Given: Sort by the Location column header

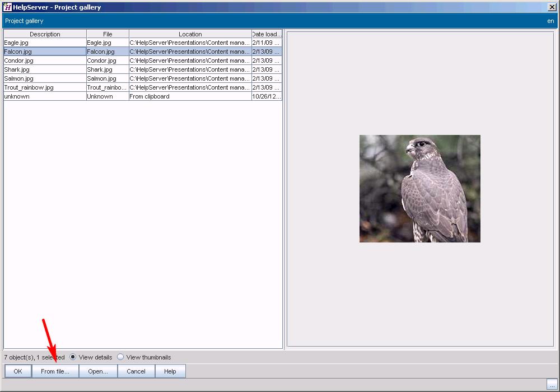Looking at the screenshot, I should [190, 34].
